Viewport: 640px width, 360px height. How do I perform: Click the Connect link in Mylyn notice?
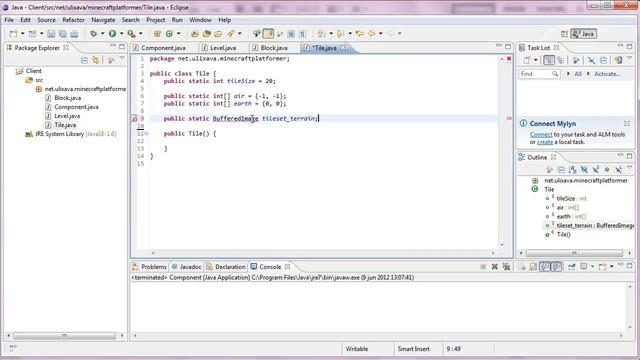point(541,134)
